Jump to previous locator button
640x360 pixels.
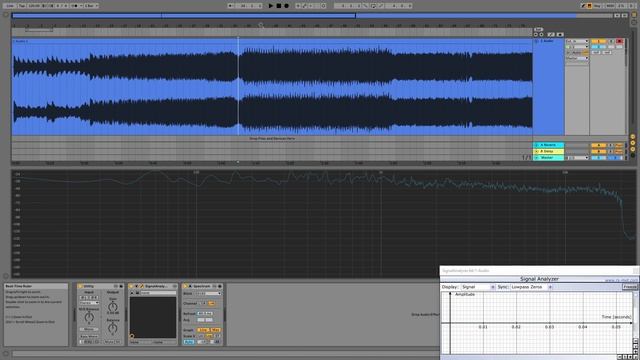(x=536, y=35)
